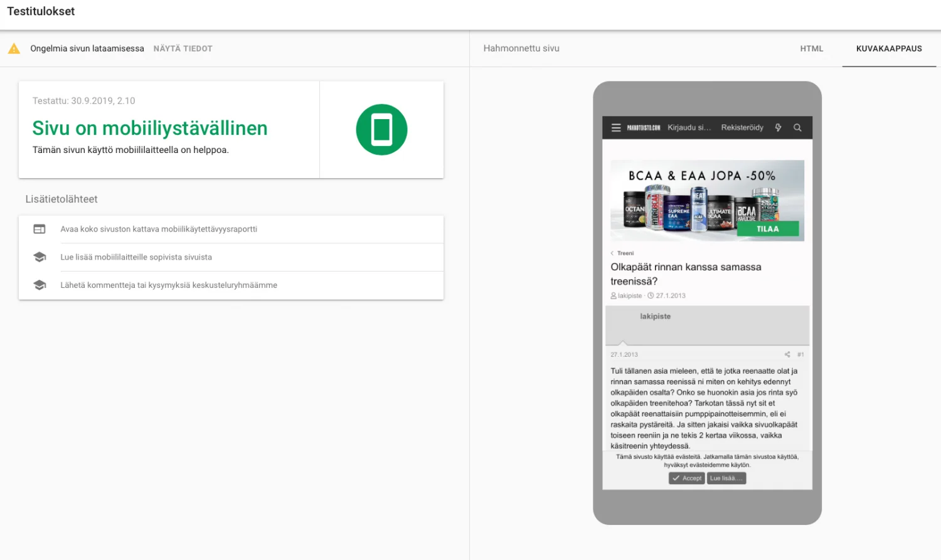This screenshot has width=941, height=560.
Task: Click the report icon beside 'Avaa koko sivuston'
Action: pyautogui.click(x=40, y=230)
